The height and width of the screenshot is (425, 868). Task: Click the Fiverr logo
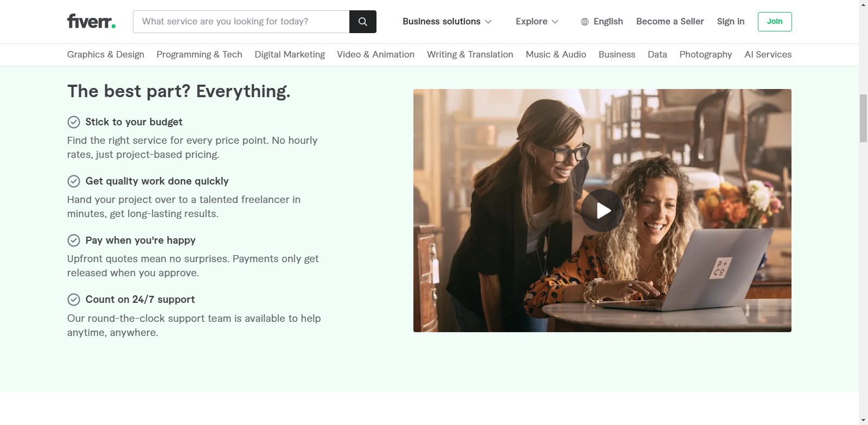pos(91,21)
